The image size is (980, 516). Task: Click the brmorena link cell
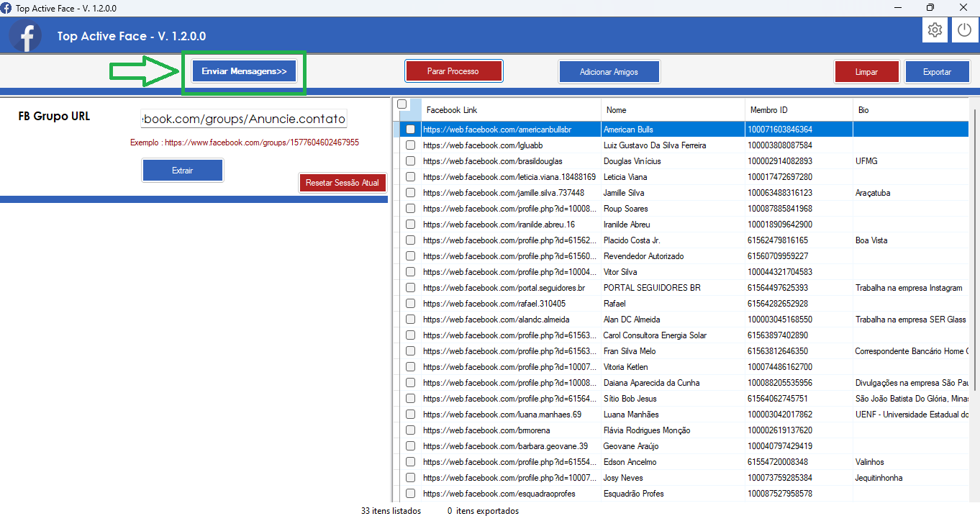tap(511, 430)
